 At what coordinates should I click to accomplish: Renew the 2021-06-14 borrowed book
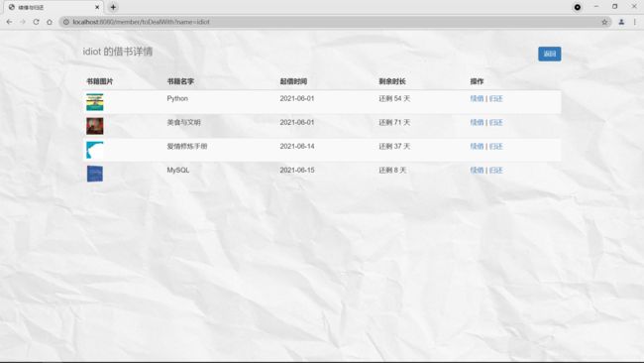point(477,147)
